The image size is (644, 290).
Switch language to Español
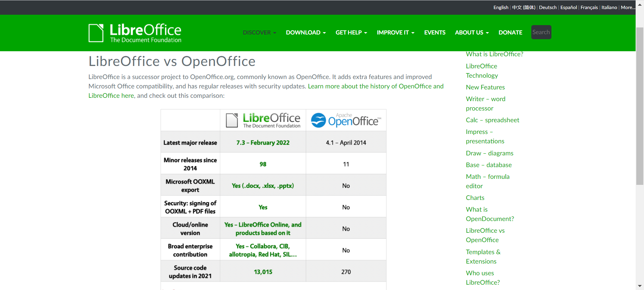tap(569, 7)
